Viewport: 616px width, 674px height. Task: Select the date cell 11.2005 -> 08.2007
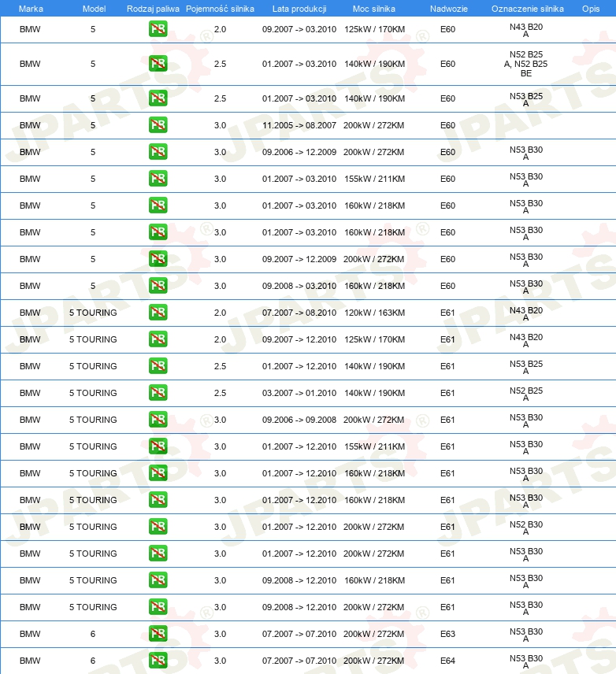[x=299, y=125]
